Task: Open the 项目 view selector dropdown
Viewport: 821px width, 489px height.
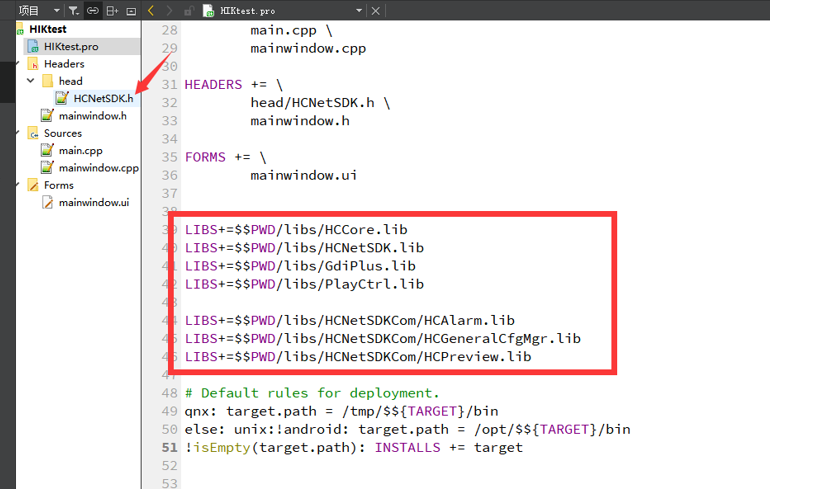Action: pos(39,10)
